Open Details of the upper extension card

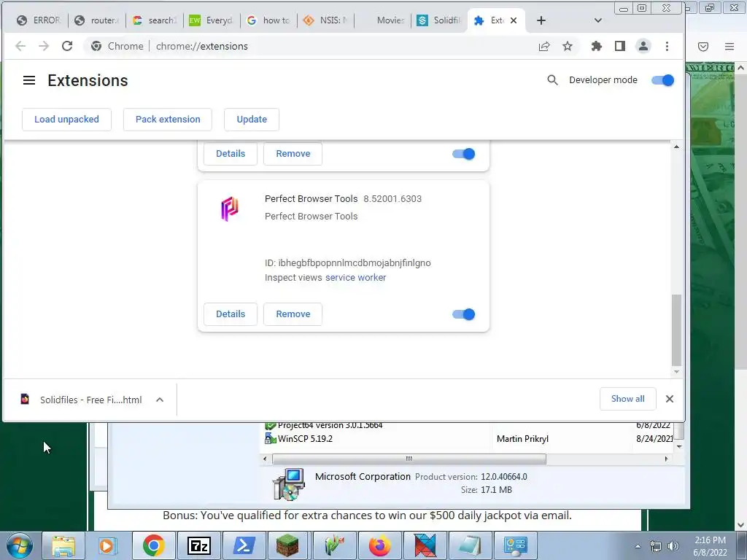231,154
